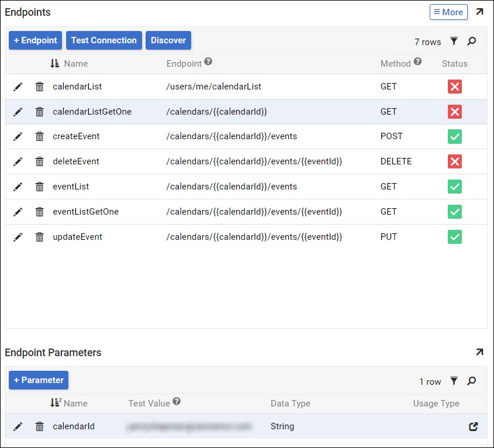Click the pencil icon for deleteEvent row
Viewport: 494px width, 448px height.
pyautogui.click(x=18, y=161)
